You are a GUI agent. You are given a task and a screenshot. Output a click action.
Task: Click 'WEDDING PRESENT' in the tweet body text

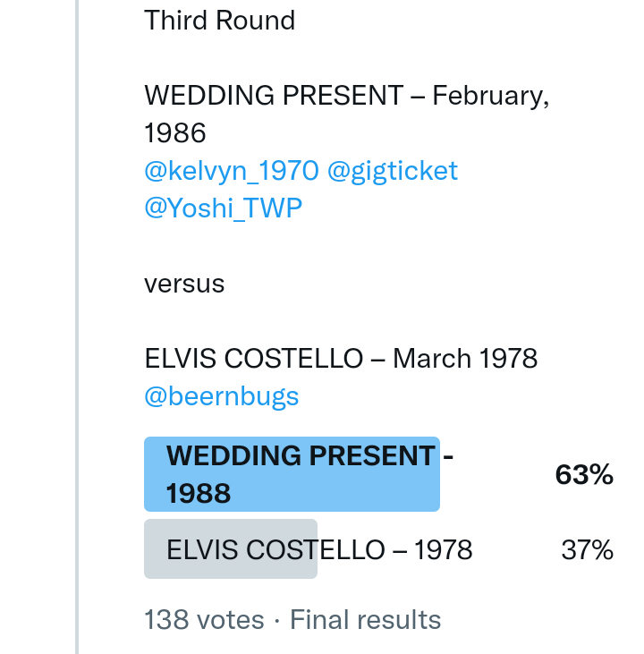[x=274, y=96]
